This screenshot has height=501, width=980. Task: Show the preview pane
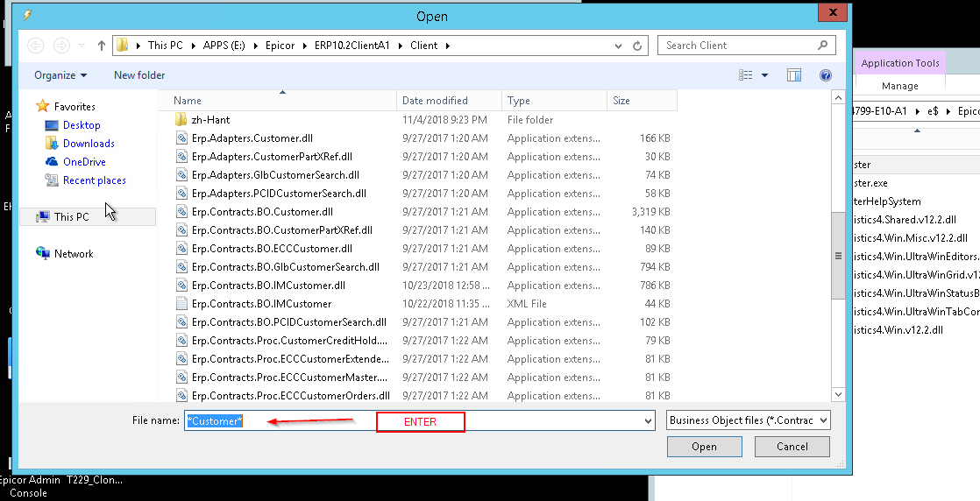click(x=794, y=75)
